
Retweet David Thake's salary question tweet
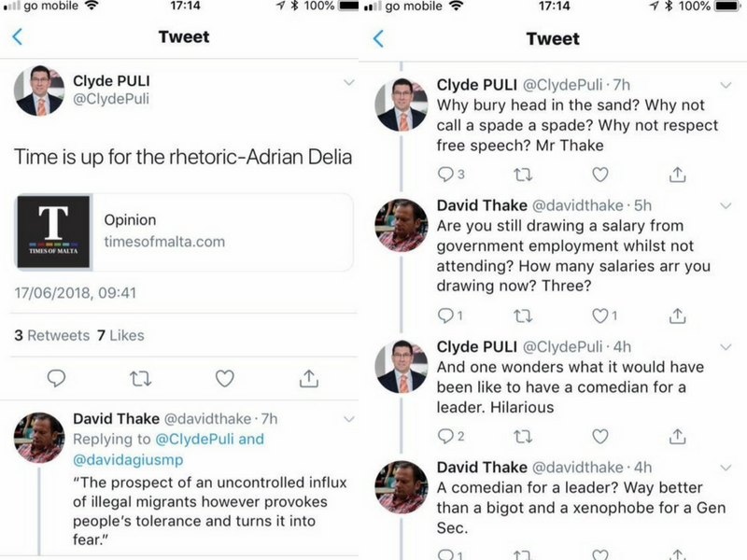tap(524, 315)
